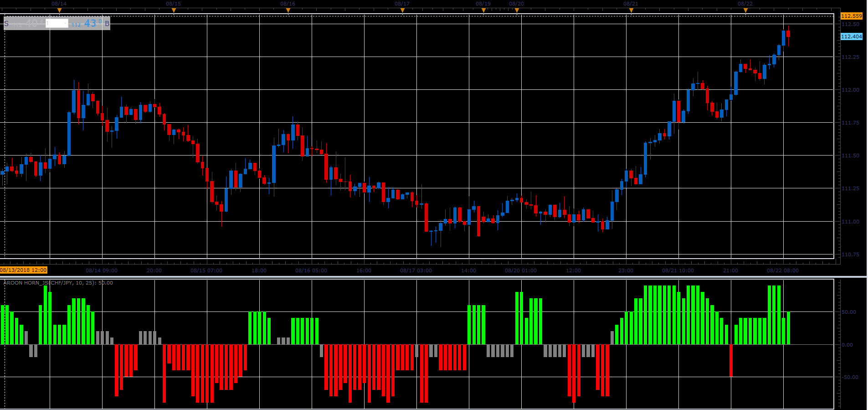
Task: Select the 08/21 day marker triangle
Action: coord(631,10)
